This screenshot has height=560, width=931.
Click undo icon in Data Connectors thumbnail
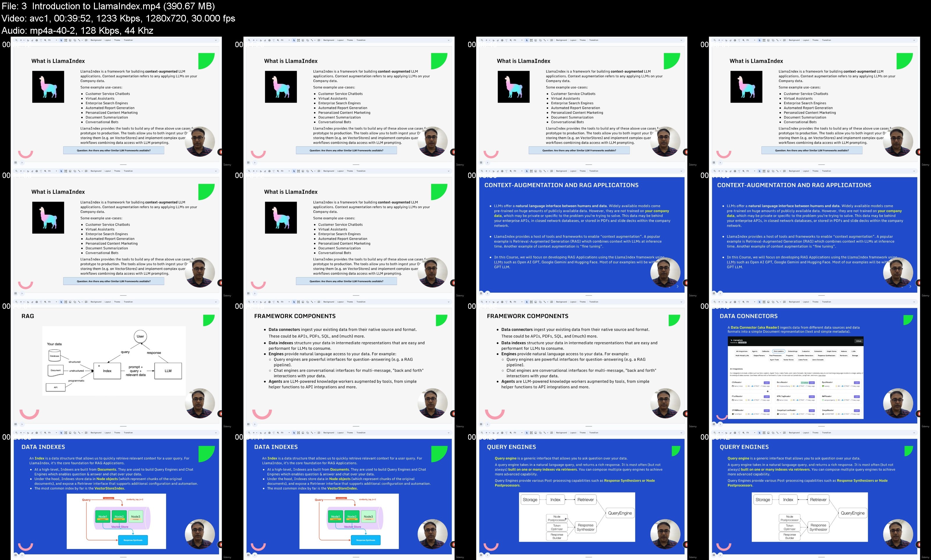click(x=727, y=302)
